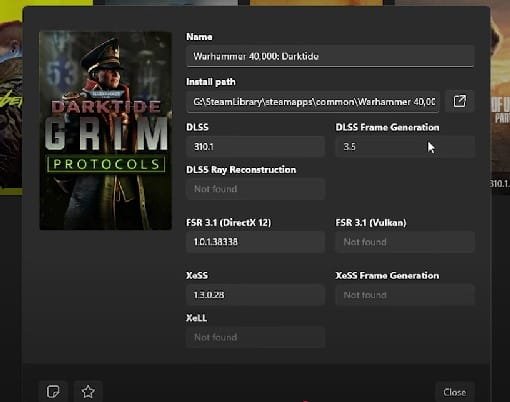This screenshot has width=510, height=402.
Task: Open install folder with external link icon
Action: coord(460,101)
